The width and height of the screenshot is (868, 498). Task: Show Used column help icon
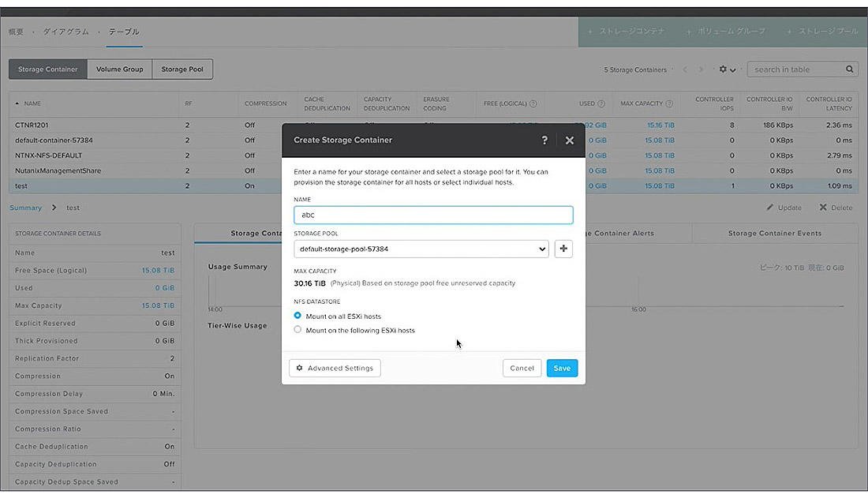[600, 103]
